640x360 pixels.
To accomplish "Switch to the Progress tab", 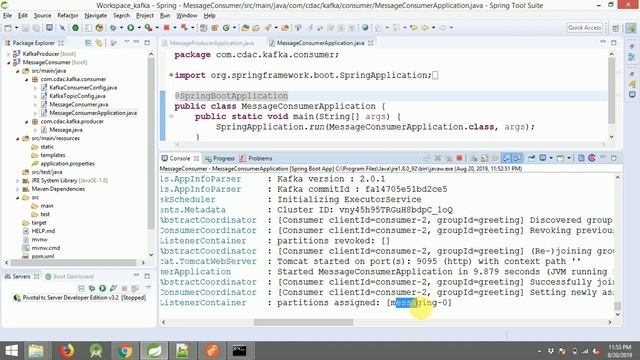I will (x=220, y=158).
